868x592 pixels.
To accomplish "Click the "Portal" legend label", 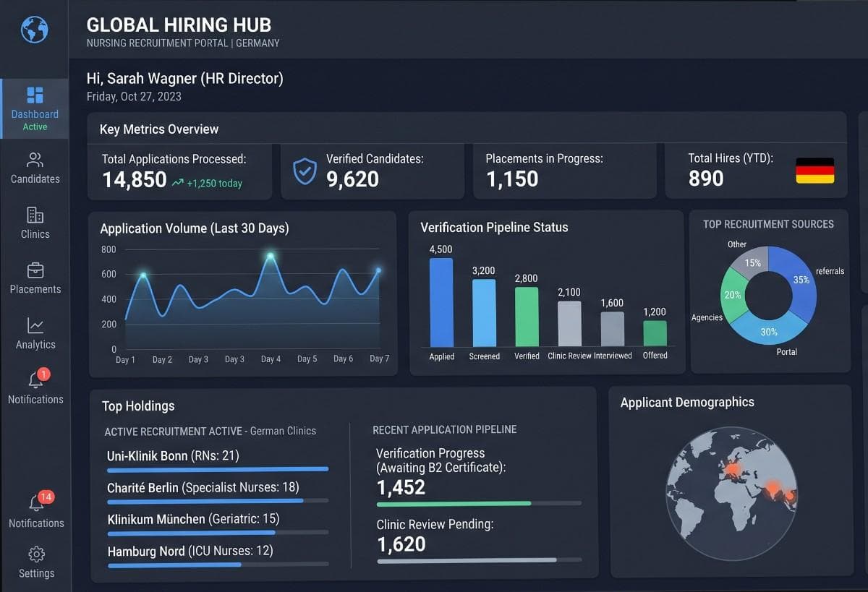I will [x=786, y=351].
